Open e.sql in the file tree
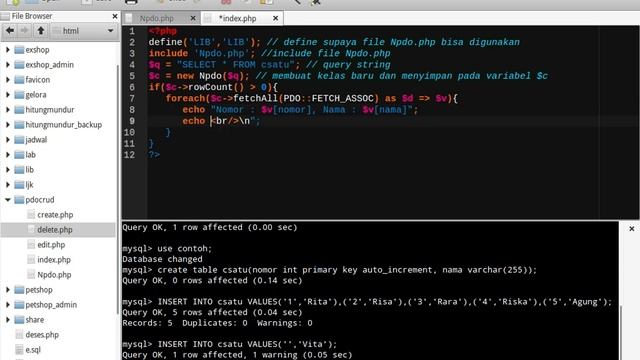The width and height of the screenshot is (640, 360). 33,350
